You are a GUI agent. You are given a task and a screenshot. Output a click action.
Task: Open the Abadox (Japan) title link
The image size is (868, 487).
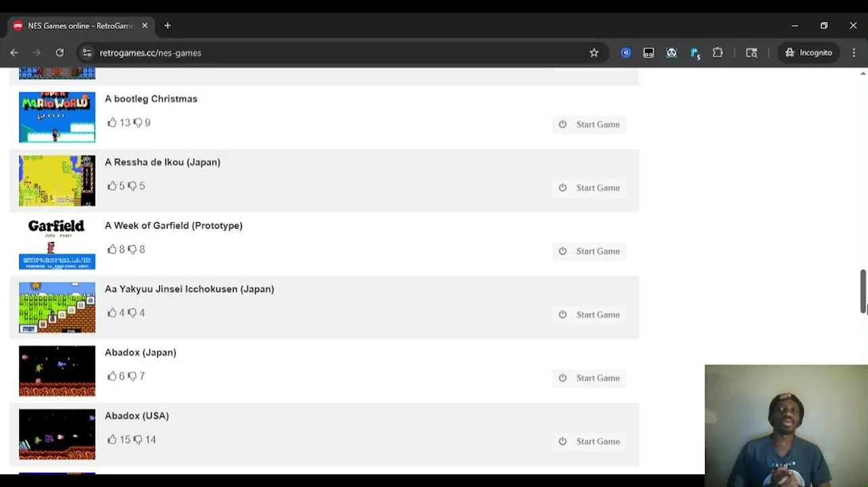141,352
